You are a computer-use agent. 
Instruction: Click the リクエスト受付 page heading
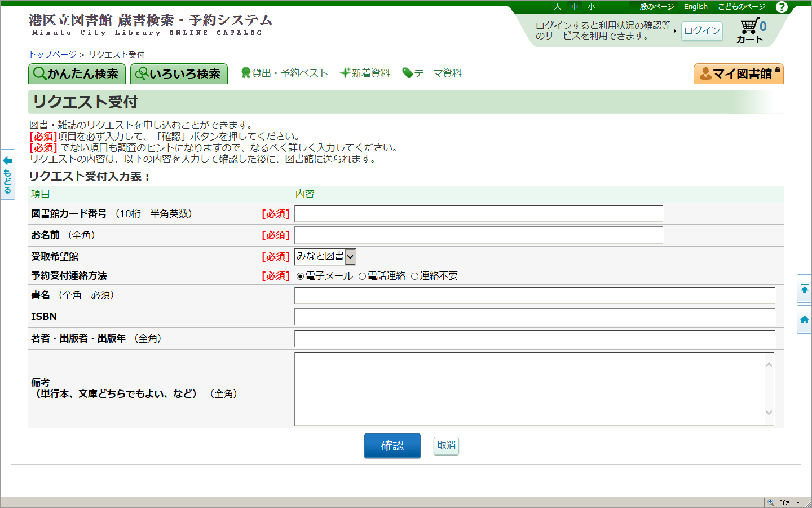(85, 102)
